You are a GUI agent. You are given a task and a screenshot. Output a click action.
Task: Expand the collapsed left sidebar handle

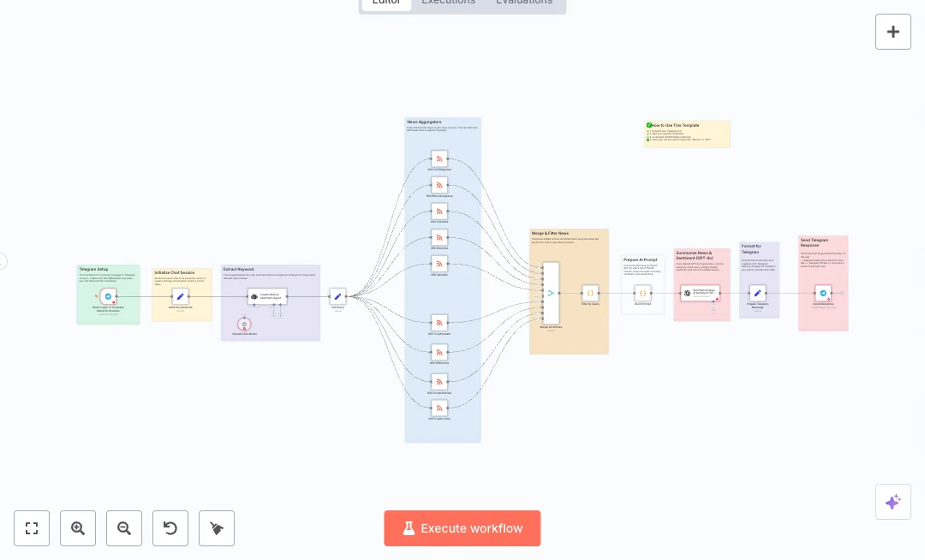click(3, 261)
